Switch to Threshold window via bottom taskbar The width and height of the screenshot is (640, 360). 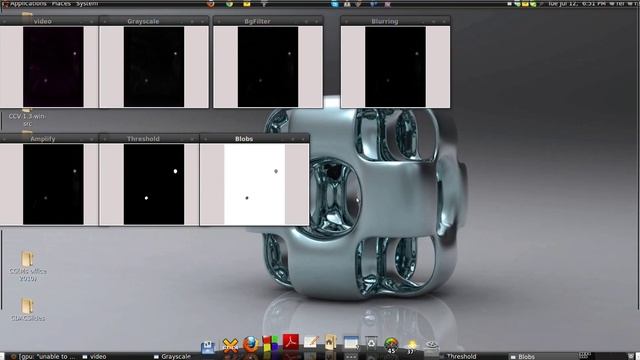461,356
